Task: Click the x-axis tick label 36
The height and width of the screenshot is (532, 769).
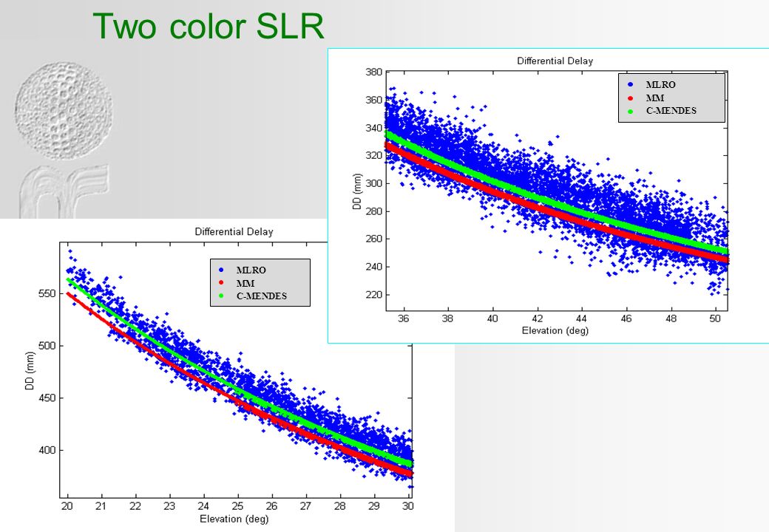Action: pos(403,318)
